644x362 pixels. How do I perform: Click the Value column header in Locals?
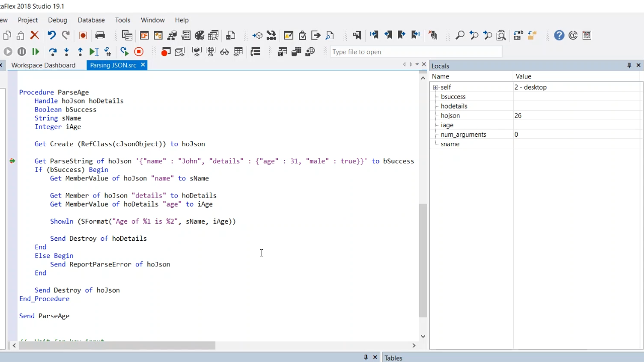pos(523,76)
